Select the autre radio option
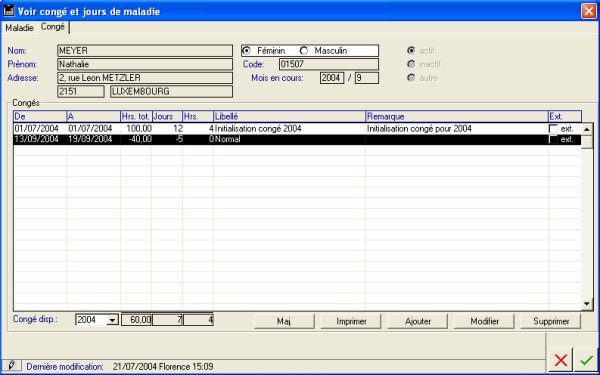600x375 pixels. pyautogui.click(x=411, y=78)
